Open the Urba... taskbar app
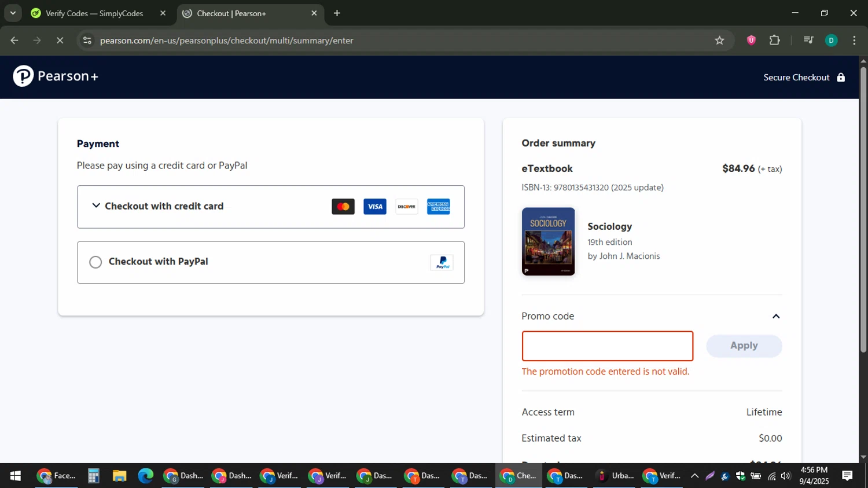This screenshot has height=488, width=868. tap(616, 476)
